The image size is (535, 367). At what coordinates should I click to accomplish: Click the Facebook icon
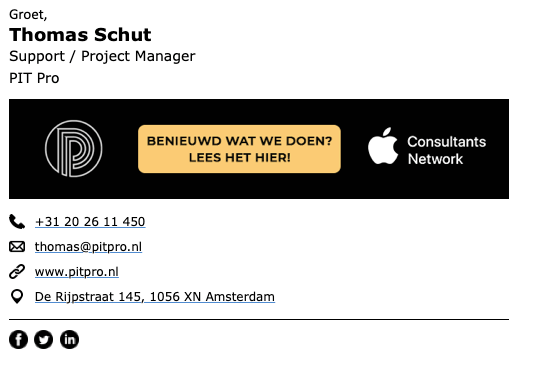[18, 339]
